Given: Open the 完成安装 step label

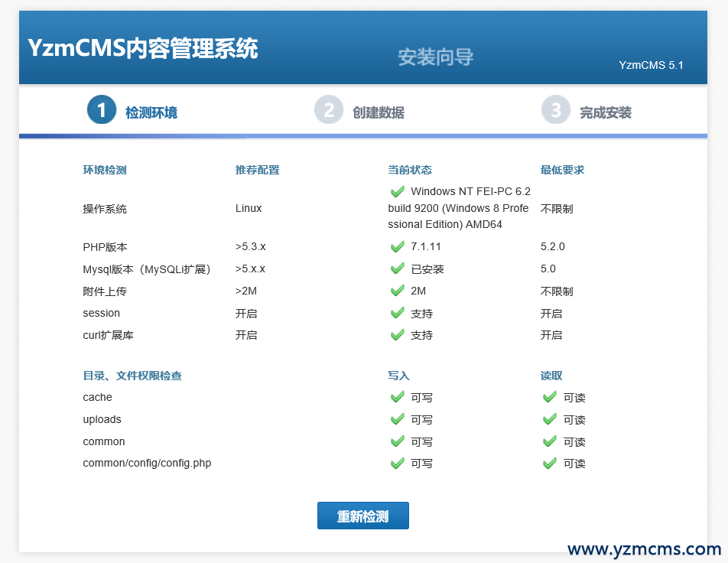Looking at the screenshot, I should (606, 112).
